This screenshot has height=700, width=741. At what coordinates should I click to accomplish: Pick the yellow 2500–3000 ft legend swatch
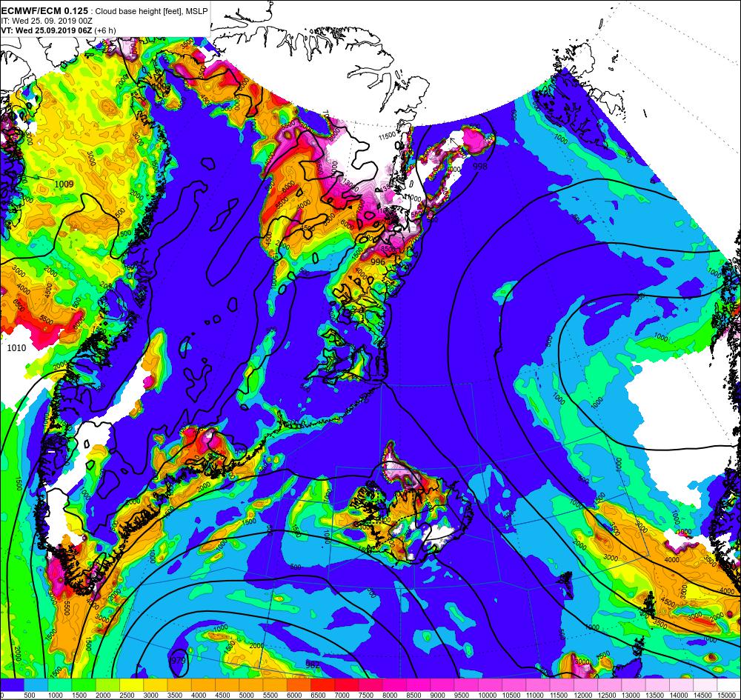pyautogui.click(x=131, y=685)
